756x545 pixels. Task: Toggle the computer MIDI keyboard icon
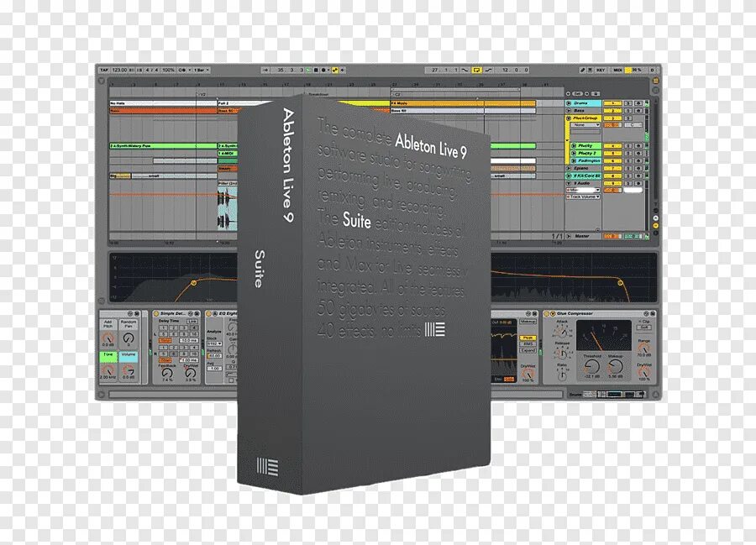pyautogui.click(x=591, y=70)
